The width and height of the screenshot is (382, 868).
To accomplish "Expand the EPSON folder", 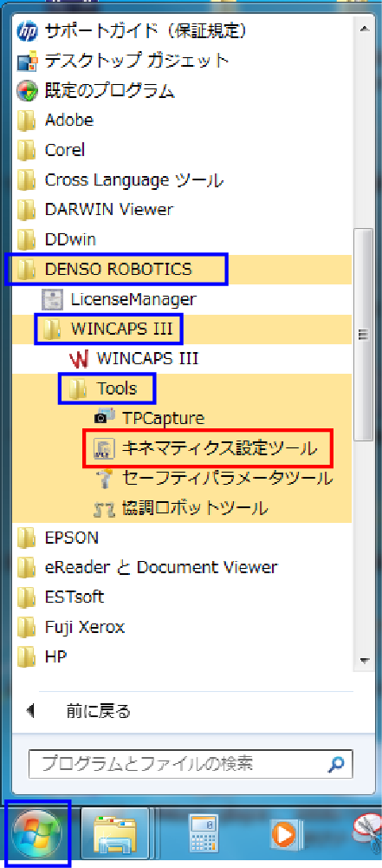I will pos(57,537).
